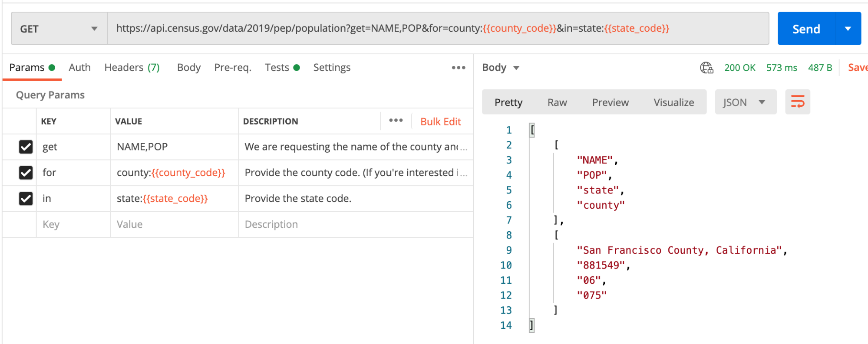Click the "state" string on line 5
The image size is (868, 344).
pyautogui.click(x=597, y=190)
